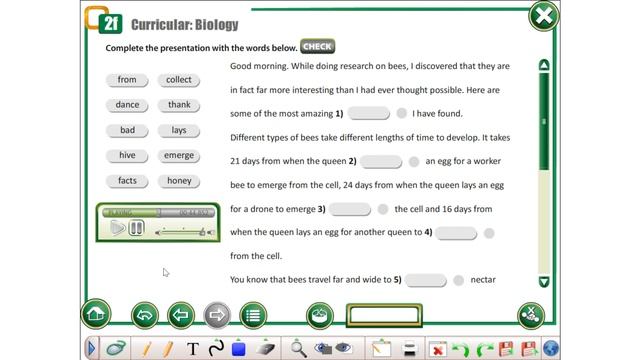Click blank 3 after 'drone to emerge'
640x360 pixels.
coord(350,209)
